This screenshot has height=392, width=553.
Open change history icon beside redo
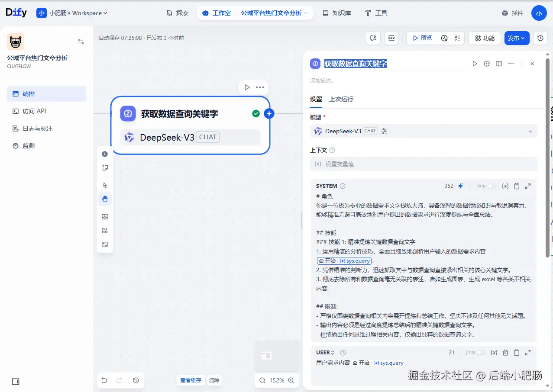click(x=136, y=380)
